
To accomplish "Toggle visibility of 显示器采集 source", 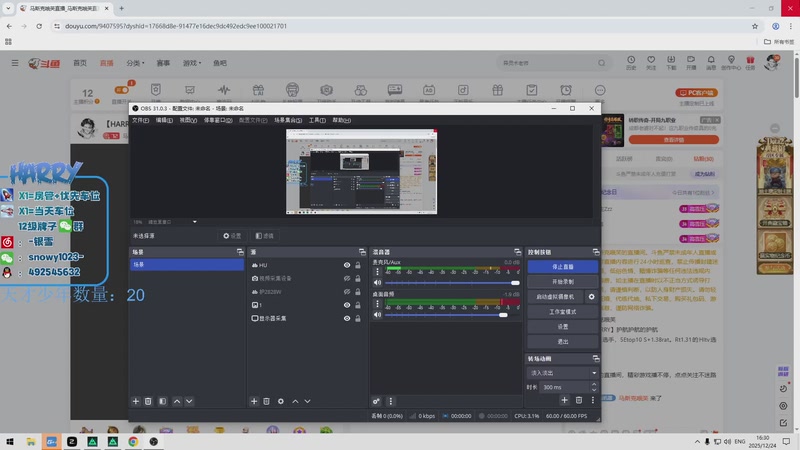I will [347, 318].
